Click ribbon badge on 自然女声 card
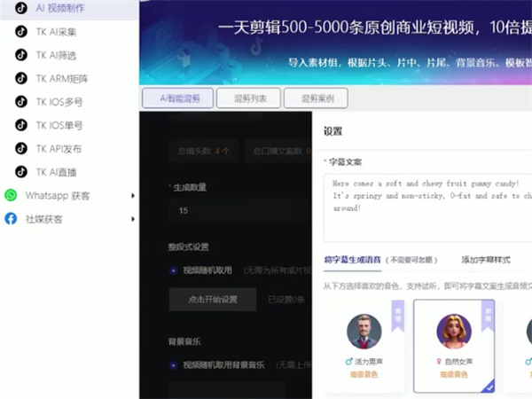Image resolution: width=532 pixels, height=399 pixels. coord(488,316)
